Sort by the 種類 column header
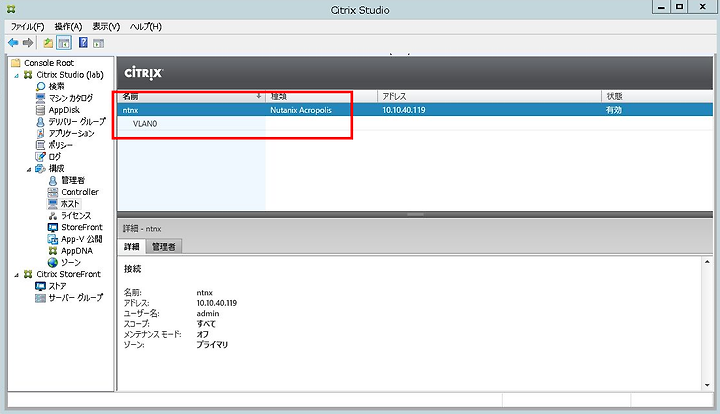 tap(321, 96)
